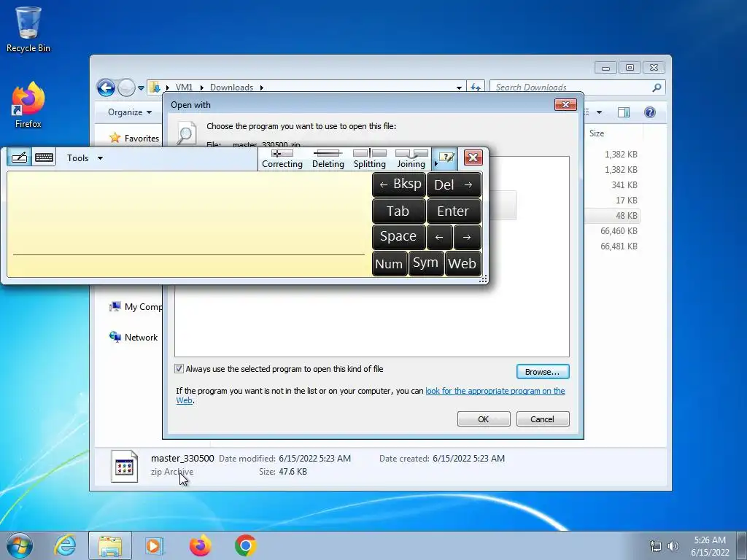Show the Deleting gesture demo
The image size is (747, 560).
(328, 159)
